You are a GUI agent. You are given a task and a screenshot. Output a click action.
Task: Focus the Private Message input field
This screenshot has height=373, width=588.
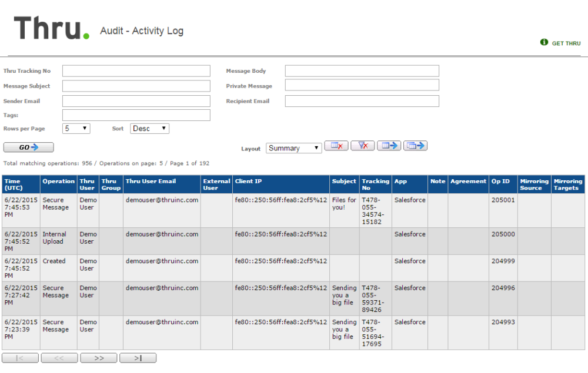click(x=362, y=85)
